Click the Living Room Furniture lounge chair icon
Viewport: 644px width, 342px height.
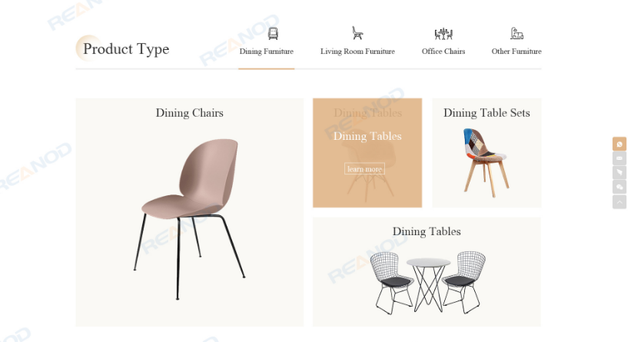(x=357, y=33)
